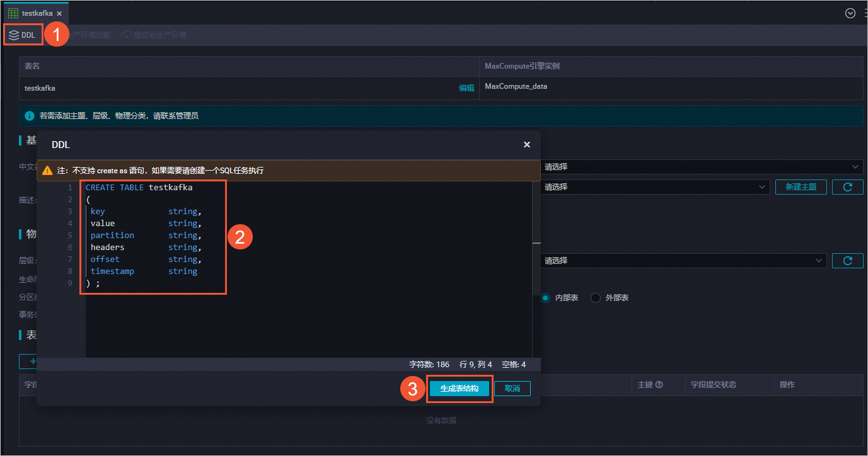Viewport: 868px width, 456px height.
Task: Click the 操作 column header
Action: [787, 385]
